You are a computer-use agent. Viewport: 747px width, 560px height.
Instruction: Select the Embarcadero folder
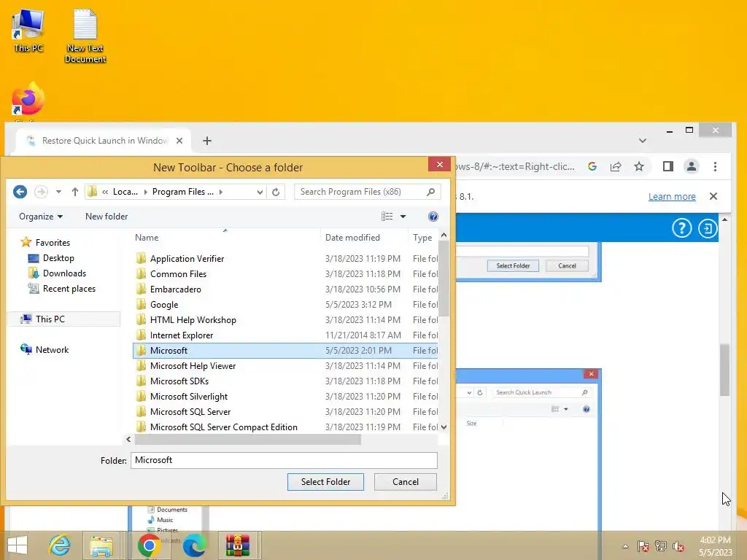click(x=285, y=289)
